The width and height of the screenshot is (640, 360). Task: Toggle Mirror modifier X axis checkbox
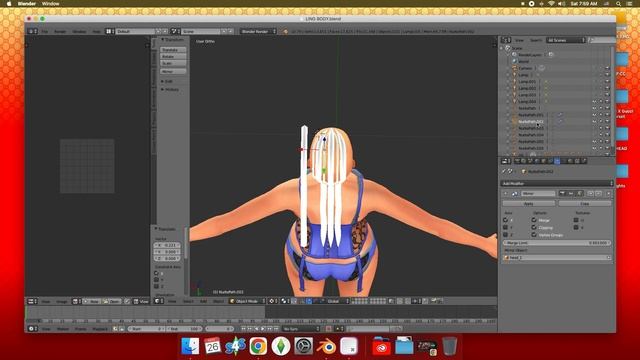(x=506, y=220)
